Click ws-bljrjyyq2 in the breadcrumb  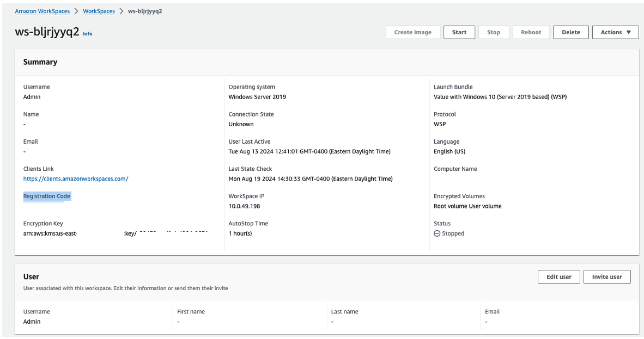click(x=145, y=11)
